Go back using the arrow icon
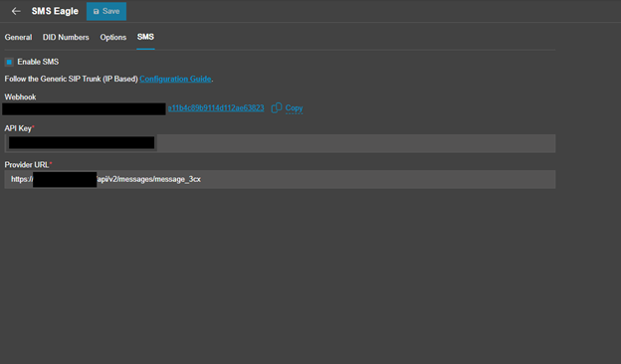 [16, 12]
